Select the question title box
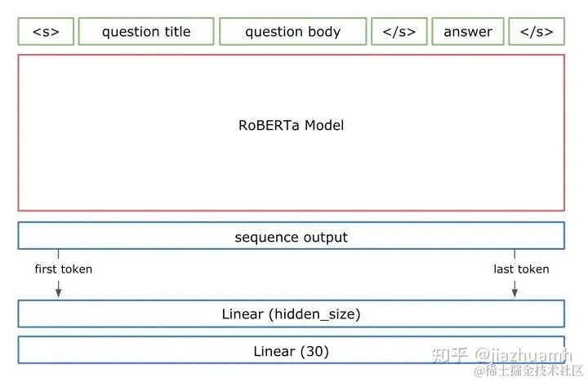The image size is (588, 382). click(146, 32)
